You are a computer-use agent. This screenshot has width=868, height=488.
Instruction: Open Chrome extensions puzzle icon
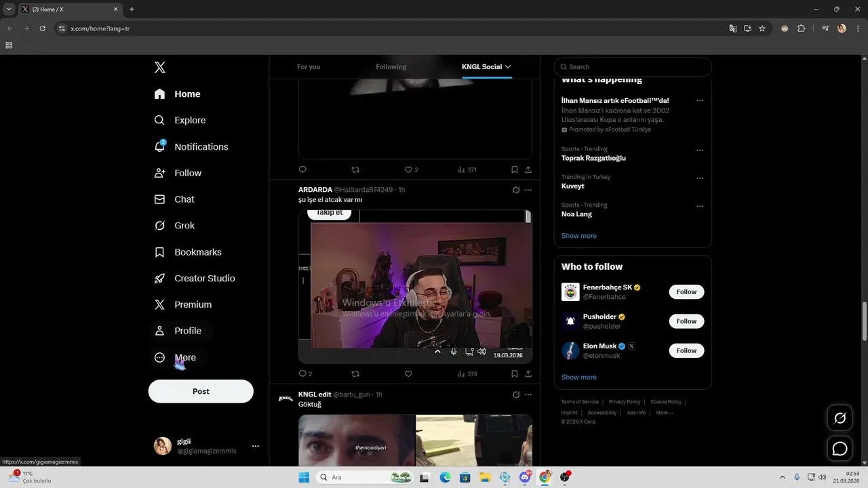tap(801, 28)
